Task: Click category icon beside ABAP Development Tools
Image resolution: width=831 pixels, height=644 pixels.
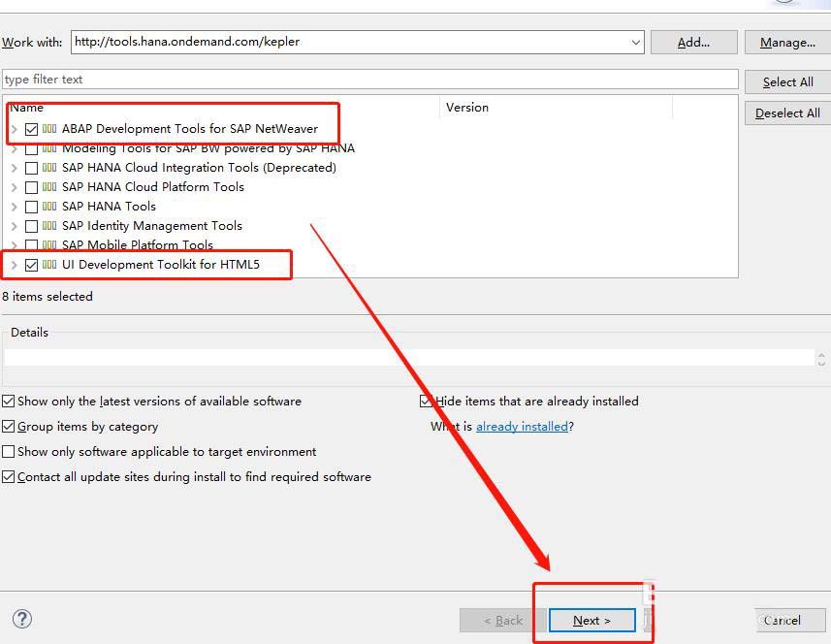Action: 49,129
